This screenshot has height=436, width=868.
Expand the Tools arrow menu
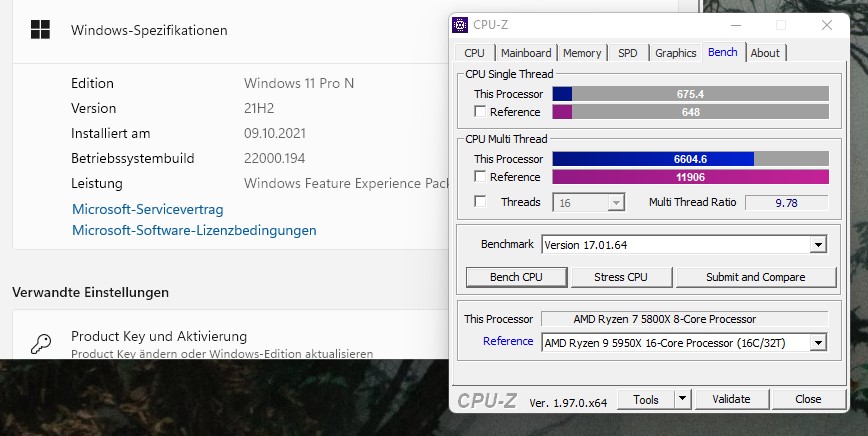pos(682,399)
